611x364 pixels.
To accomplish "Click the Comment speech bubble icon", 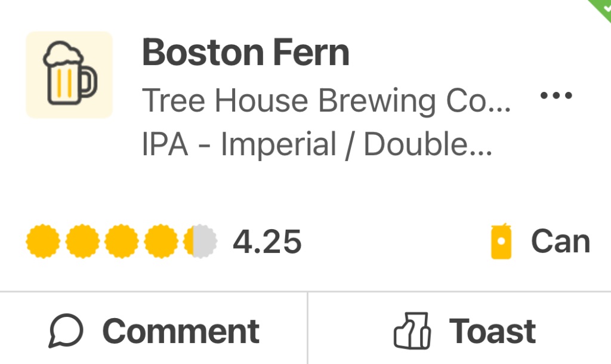I will point(66,331).
